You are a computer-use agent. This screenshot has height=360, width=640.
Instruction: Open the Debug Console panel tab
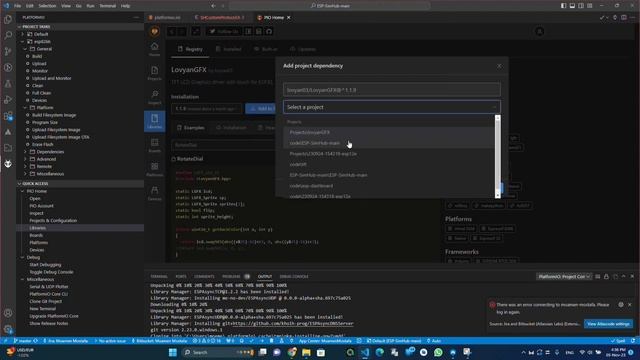click(294, 277)
